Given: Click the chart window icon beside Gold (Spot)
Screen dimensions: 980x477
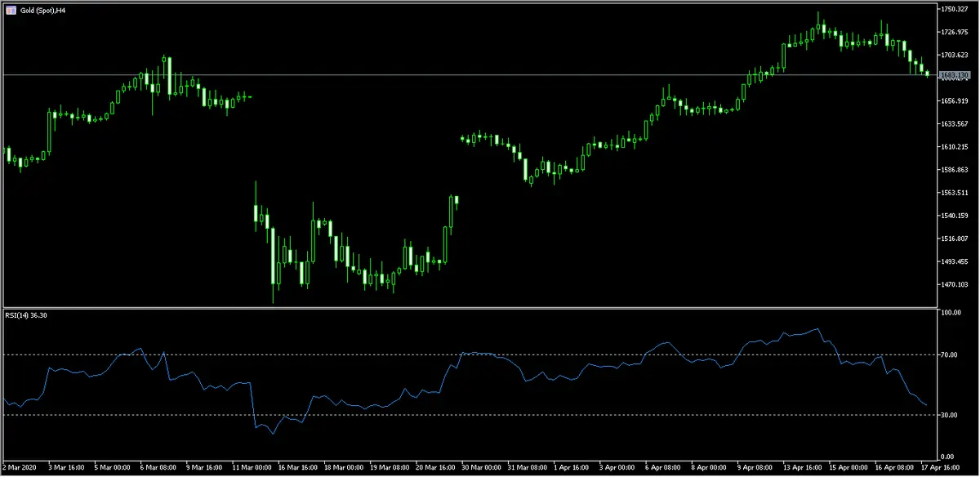Looking at the screenshot, I should pyautogui.click(x=8, y=10).
